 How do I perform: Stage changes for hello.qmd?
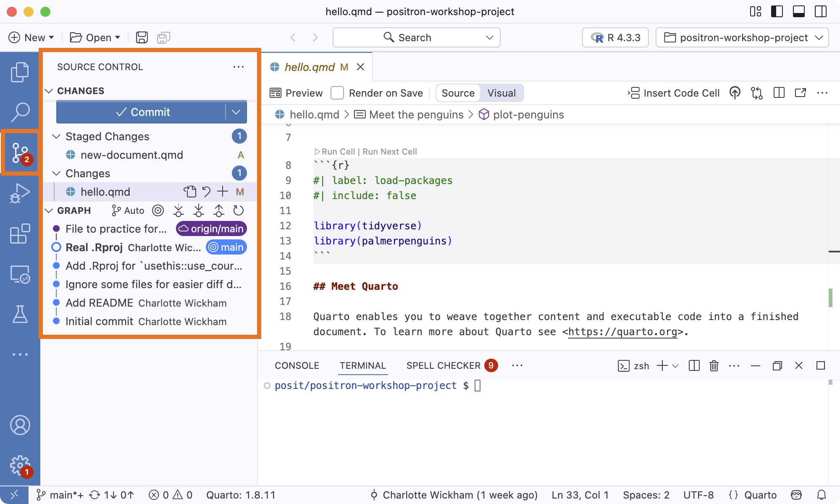click(223, 192)
